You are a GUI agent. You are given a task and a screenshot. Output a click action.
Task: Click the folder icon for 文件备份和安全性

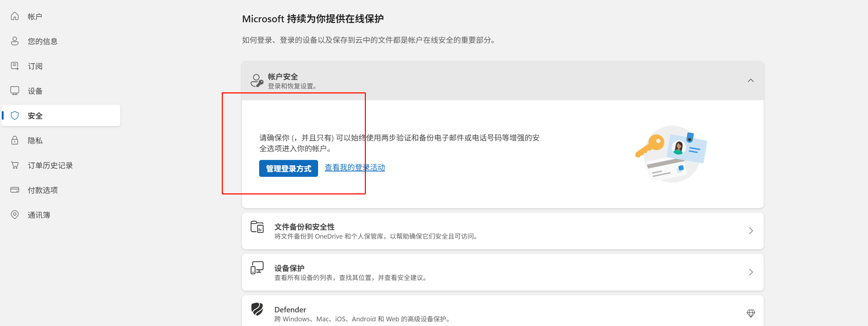(257, 227)
